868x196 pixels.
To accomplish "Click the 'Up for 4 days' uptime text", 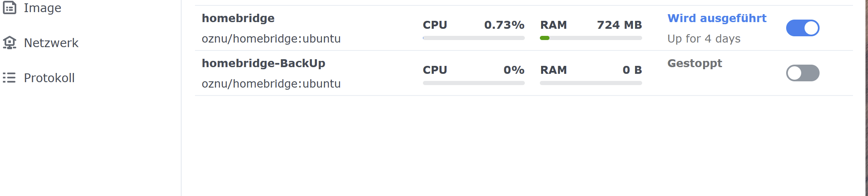I will tap(704, 39).
